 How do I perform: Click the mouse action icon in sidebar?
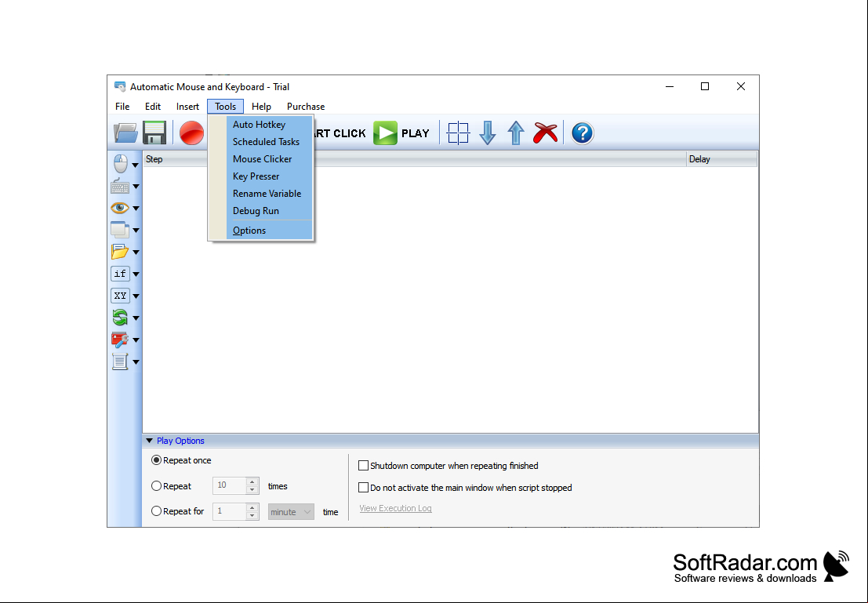[120, 164]
